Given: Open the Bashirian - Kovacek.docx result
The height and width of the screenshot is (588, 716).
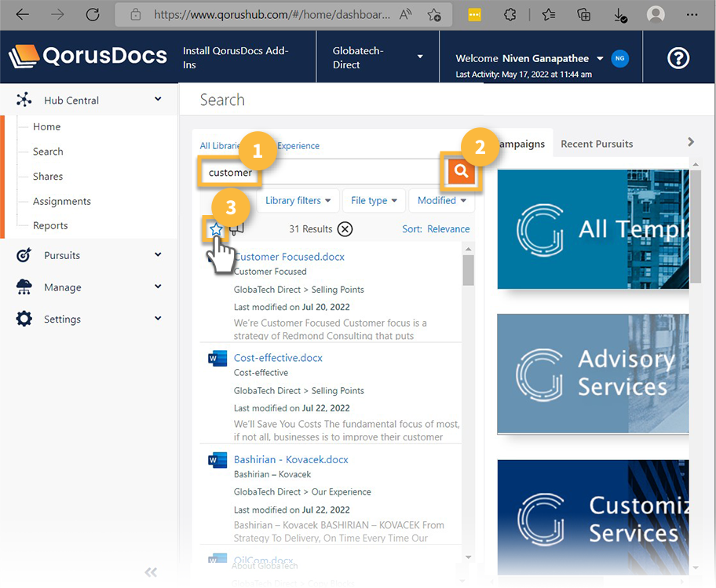Looking at the screenshot, I should click(x=290, y=459).
